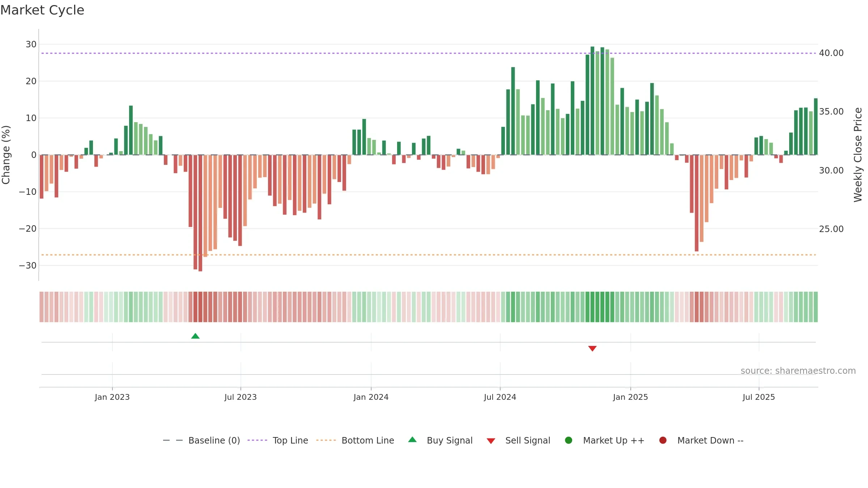Viewport: 868px width, 488px height.
Task: Click the 35.00 price axis label
Action: (831, 112)
